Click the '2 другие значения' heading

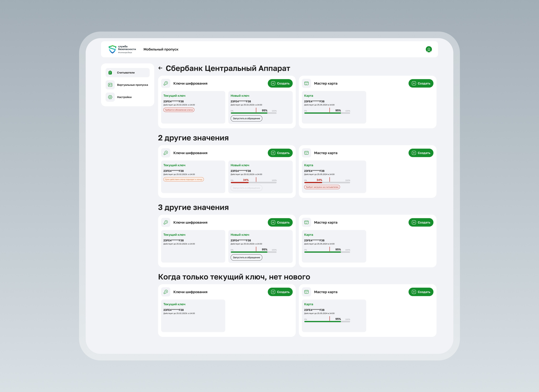point(193,138)
